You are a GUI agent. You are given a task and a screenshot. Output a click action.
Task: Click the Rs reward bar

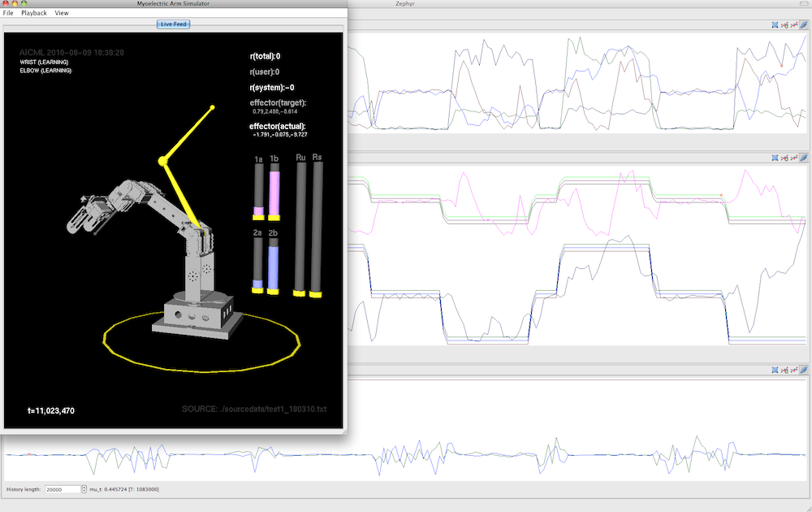click(317, 229)
